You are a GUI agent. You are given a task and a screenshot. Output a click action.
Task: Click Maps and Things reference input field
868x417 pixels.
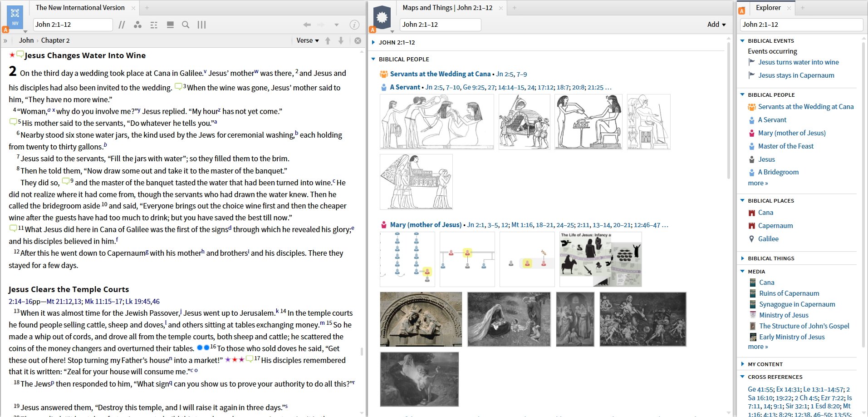click(440, 25)
